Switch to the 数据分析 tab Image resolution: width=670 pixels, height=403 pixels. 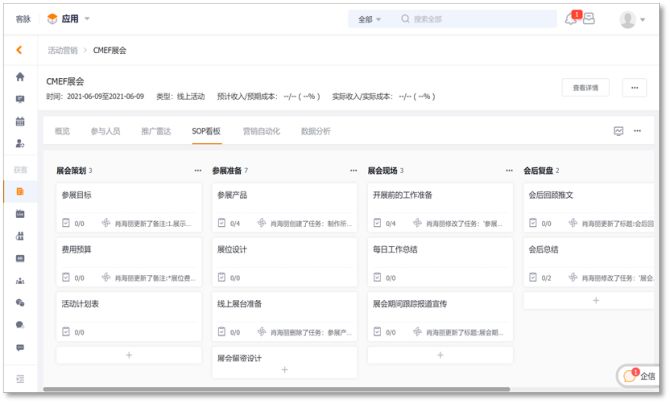315,131
